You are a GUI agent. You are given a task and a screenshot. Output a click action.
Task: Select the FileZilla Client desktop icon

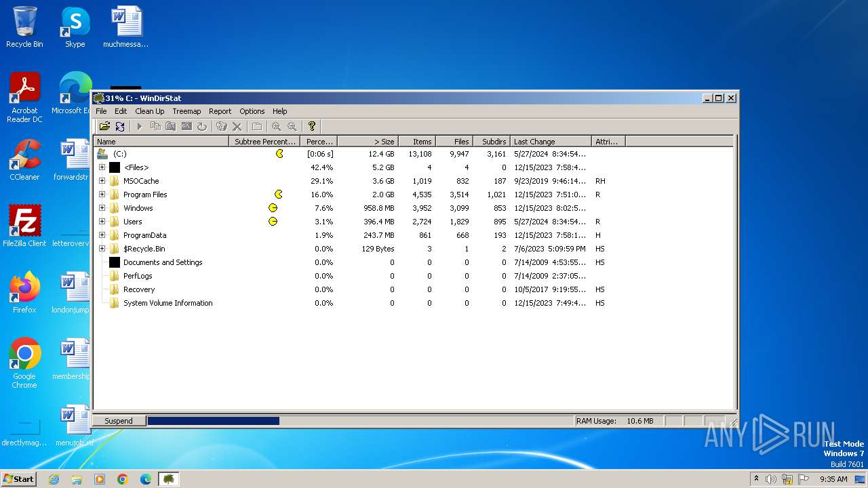(x=24, y=226)
